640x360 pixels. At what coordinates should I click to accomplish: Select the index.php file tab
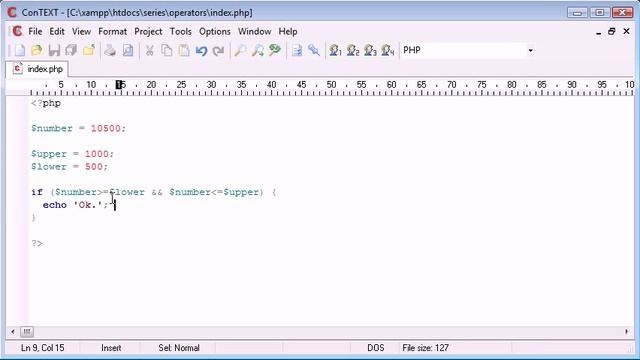(x=38, y=69)
